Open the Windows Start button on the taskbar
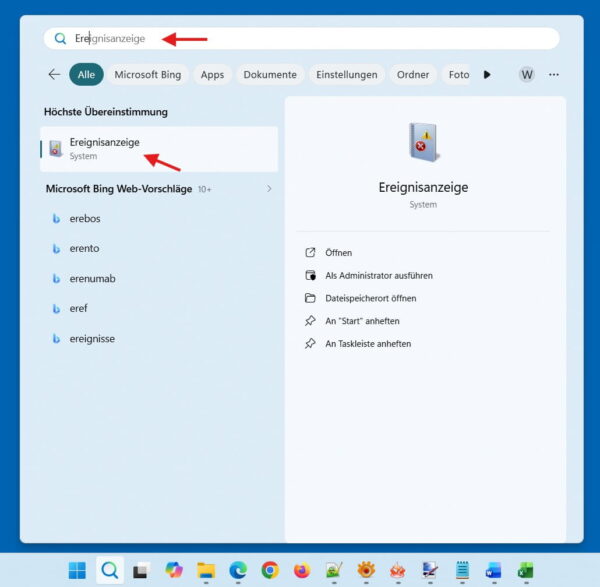Image resolution: width=600 pixels, height=587 pixels. pyautogui.click(x=77, y=571)
